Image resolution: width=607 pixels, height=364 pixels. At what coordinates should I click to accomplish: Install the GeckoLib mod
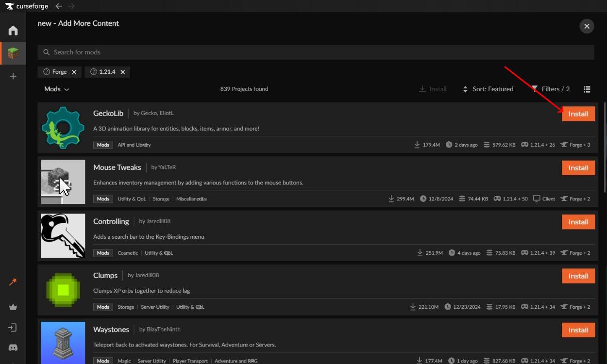pyautogui.click(x=578, y=114)
